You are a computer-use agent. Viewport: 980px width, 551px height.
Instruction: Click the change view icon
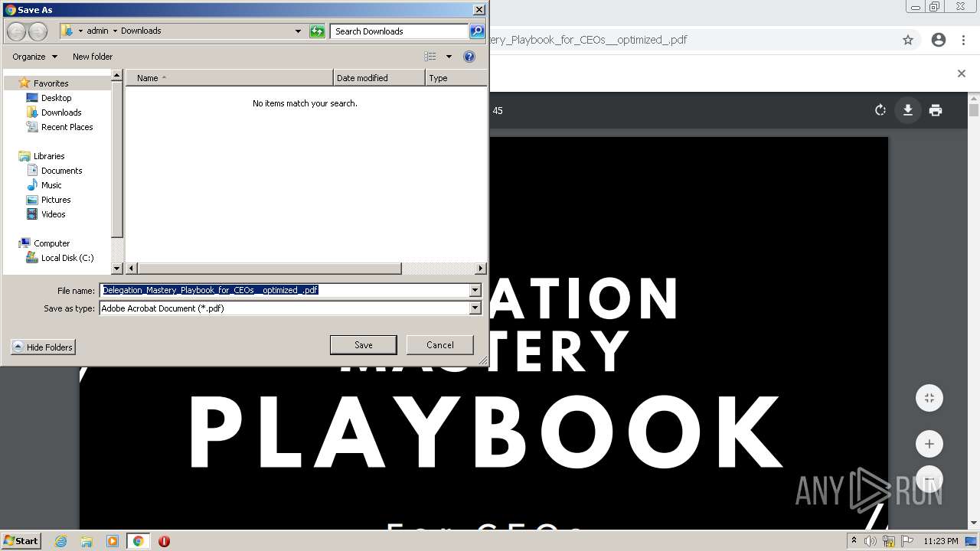tap(430, 57)
